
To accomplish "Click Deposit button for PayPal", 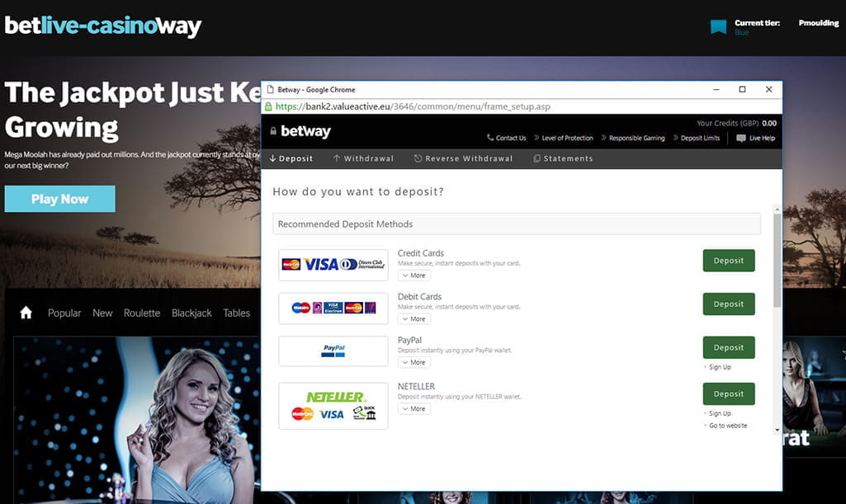I will coord(728,347).
